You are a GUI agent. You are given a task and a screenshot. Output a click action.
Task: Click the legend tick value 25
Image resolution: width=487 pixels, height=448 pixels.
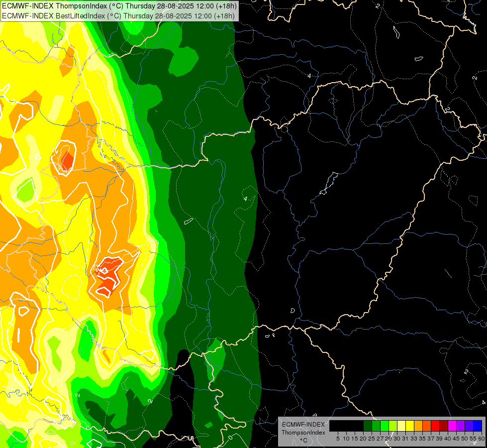pyautogui.click(x=372, y=439)
